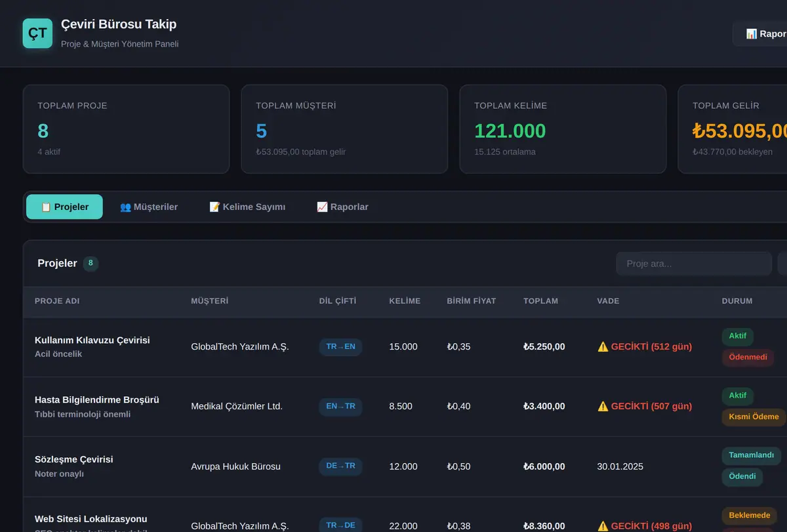This screenshot has width=787, height=532.
Task: Click the GECİKTİ (507 gün) overdue warning
Action: click(645, 406)
